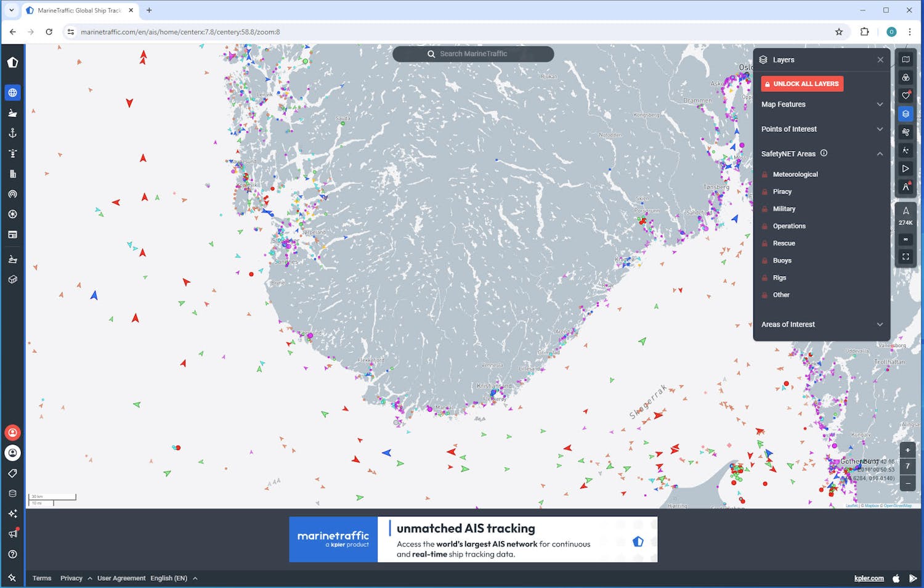
Task: Open the Vessels icon in left sidebar
Action: [12, 113]
